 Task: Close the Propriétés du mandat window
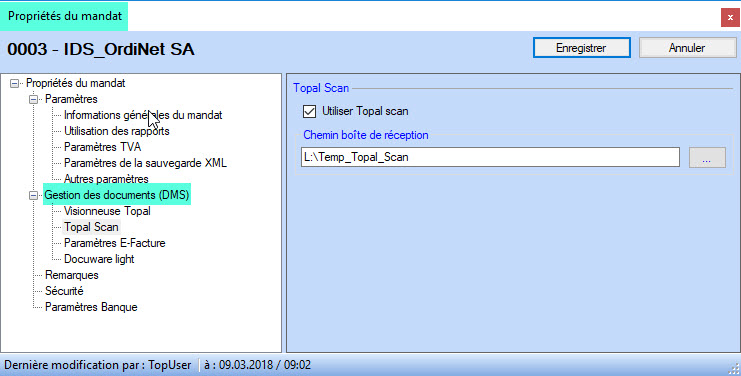point(730,17)
